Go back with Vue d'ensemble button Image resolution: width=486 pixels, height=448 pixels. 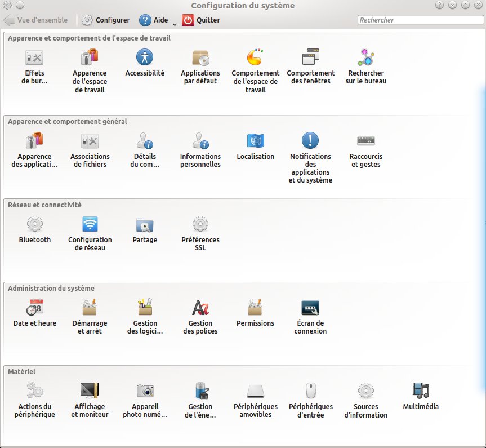[35, 20]
